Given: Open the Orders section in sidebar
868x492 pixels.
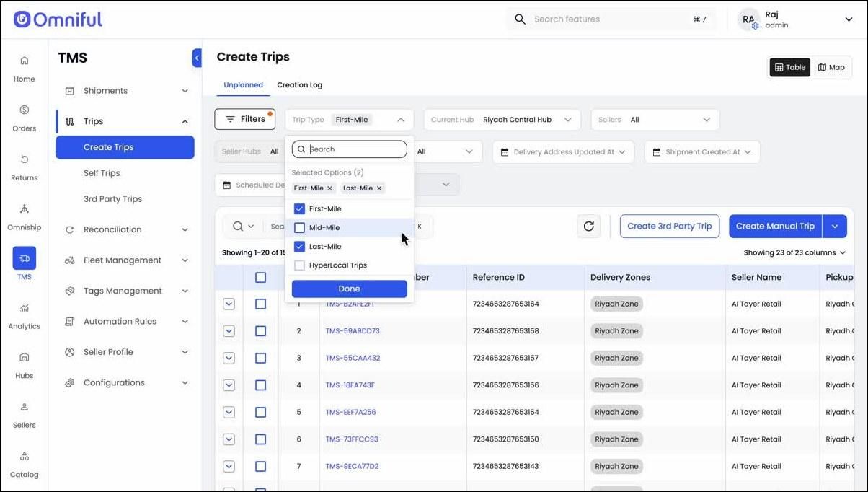Looking at the screenshot, I should pyautogui.click(x=24, y=118).
